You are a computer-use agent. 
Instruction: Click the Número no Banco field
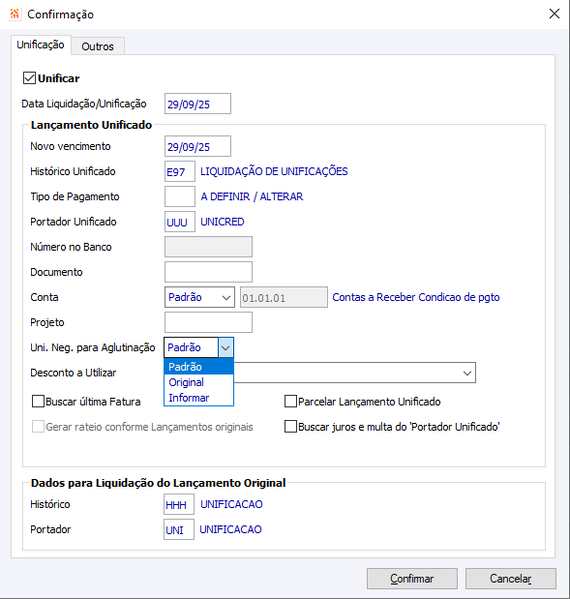pyautogui.click(x=208, y=247)
